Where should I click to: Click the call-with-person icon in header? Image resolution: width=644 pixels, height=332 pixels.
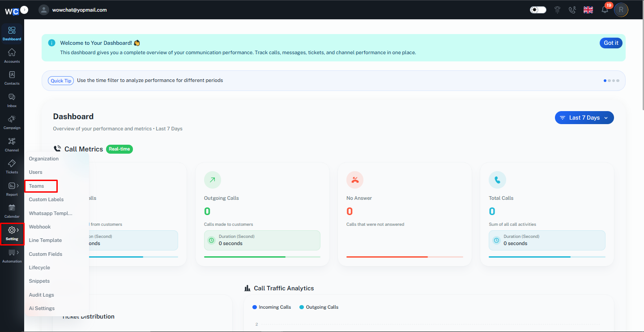(x=572, y=10)
